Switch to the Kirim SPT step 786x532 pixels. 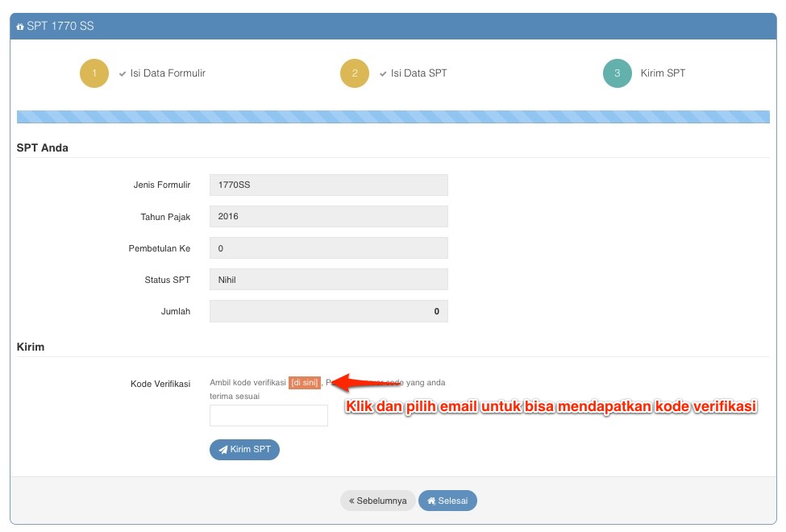pyautogui.click(x=663, y=73)
